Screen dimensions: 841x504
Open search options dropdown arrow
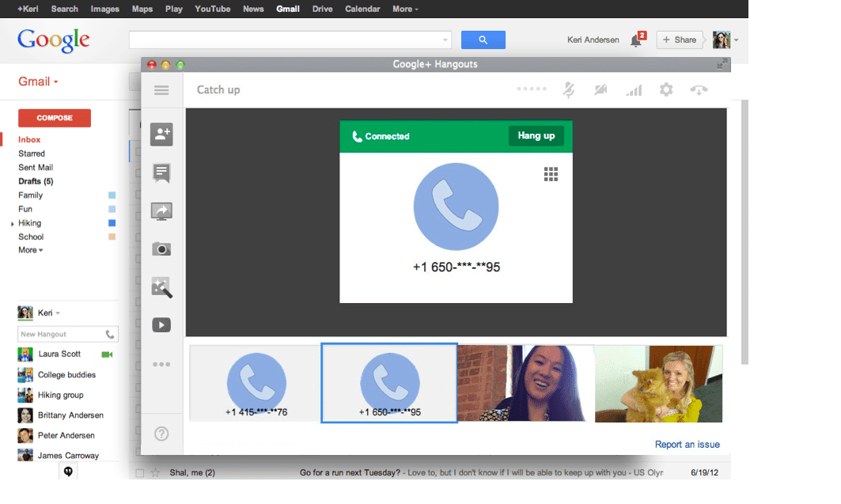pos(445,40)
